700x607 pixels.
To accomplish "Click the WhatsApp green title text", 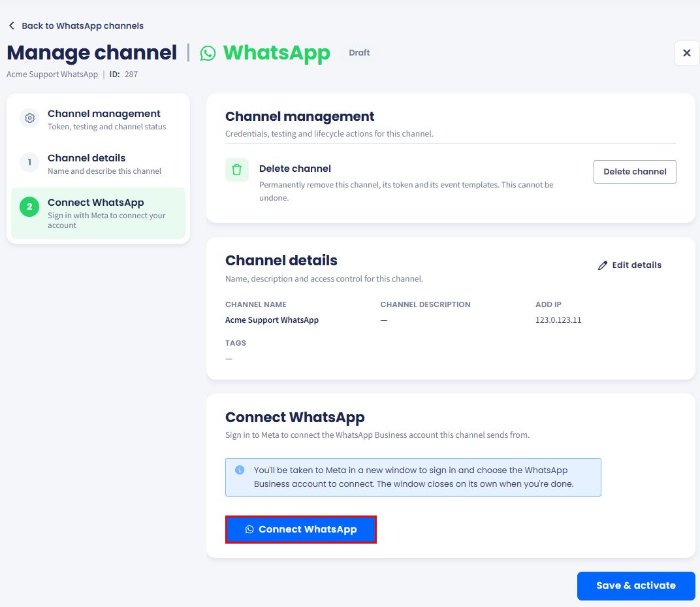I will [276, 53].
